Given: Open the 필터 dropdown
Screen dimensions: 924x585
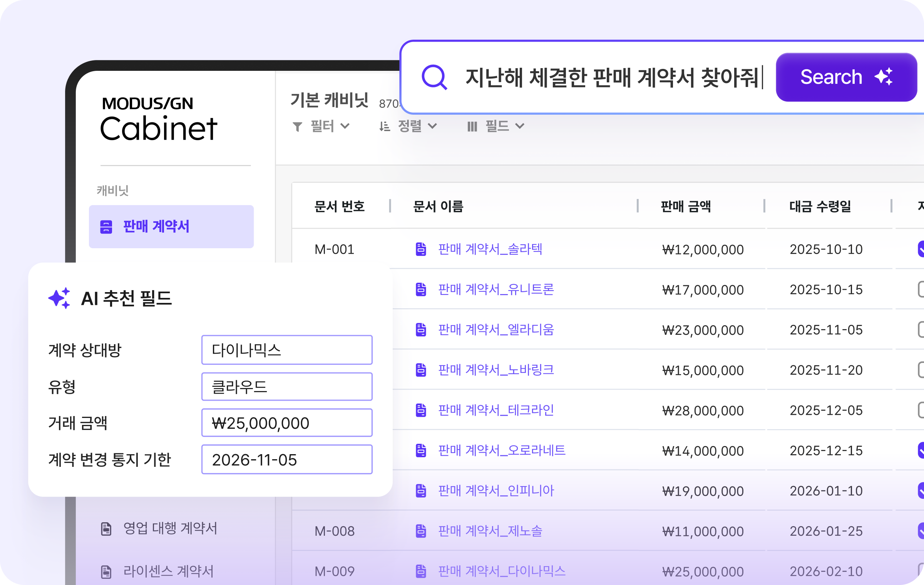Looking at the screenshot, I should (322, 126).
